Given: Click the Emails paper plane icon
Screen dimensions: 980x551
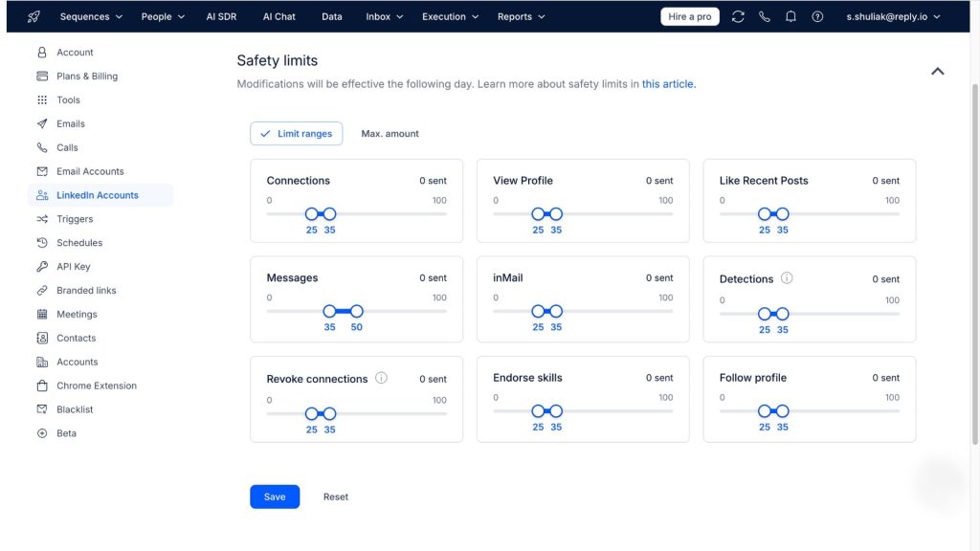Looking at the screenshot, I should [x=42, y=123].
